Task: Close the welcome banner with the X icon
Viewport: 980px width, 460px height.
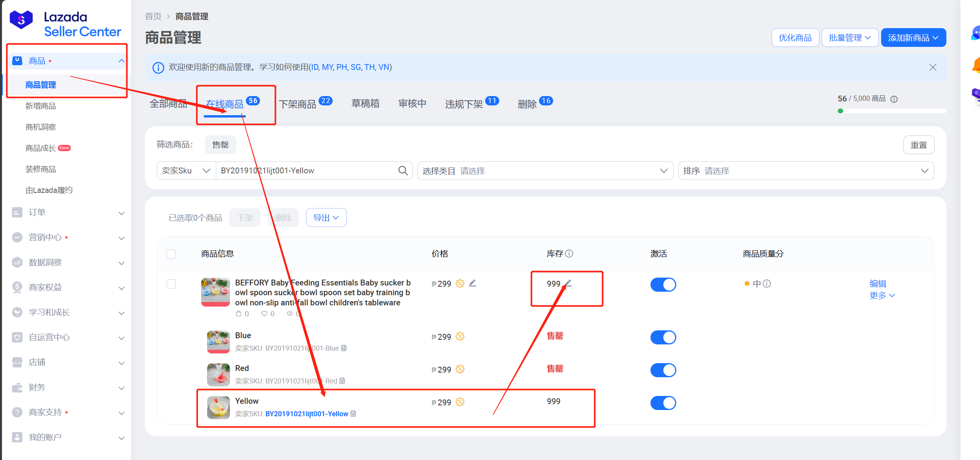Action: click(933, 67)
